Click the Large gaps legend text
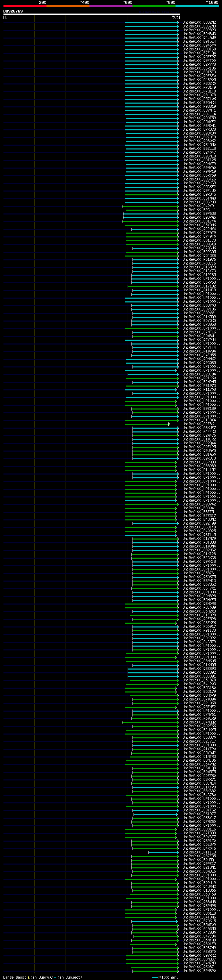The width and height of the screenshot is (222, 980). 43,977
